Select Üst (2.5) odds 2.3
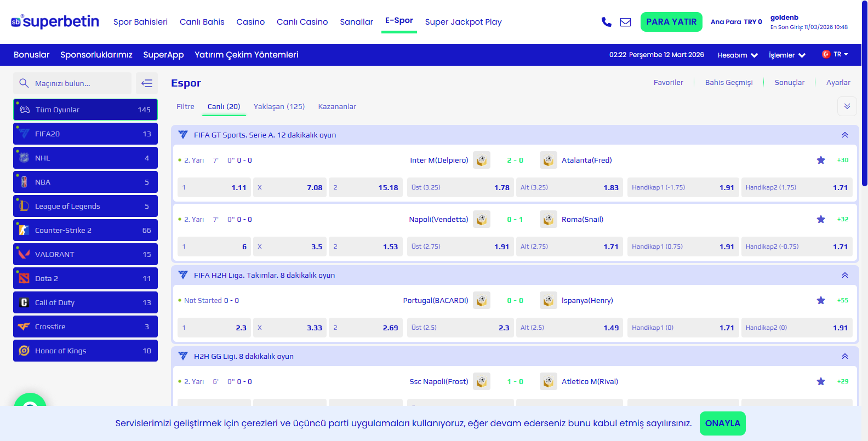The width and height of the screenshot is (868, 441). coord(460,328)
